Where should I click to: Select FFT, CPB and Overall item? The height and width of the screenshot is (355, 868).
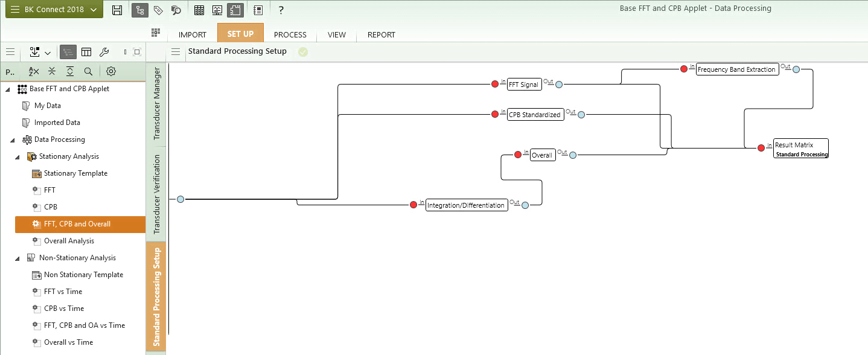[80, 224]
